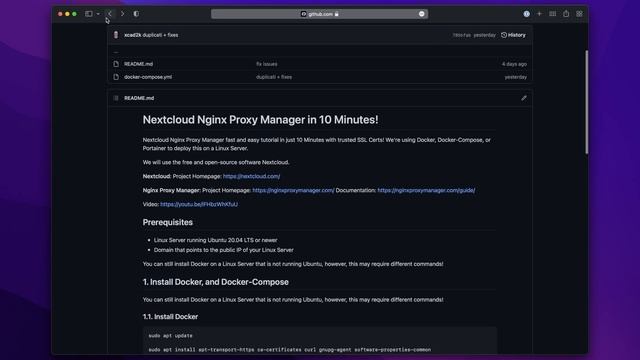Click the page vertical scrollbar
This screenshot has width=640, height=360.
587,102
